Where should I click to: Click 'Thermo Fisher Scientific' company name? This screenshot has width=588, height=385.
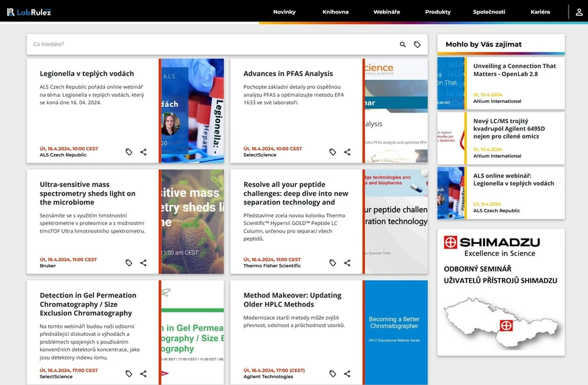pyautogui.click(x=272, y=266)
